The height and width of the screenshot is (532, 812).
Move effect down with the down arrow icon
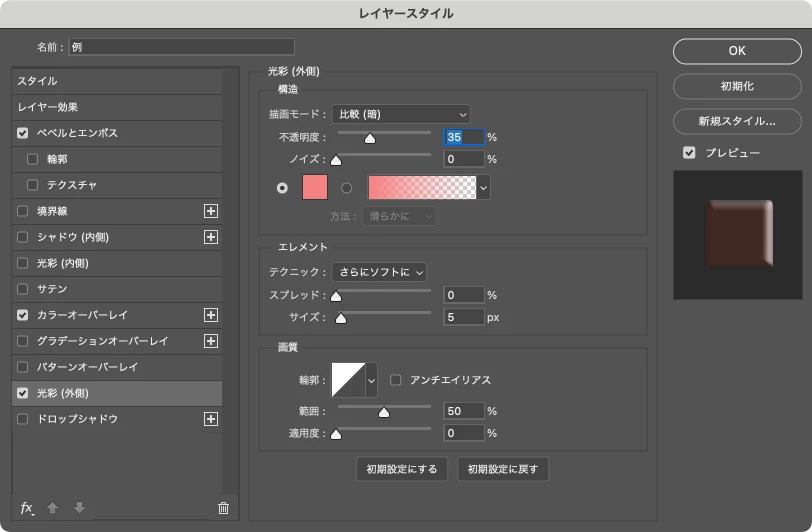pyautogui.click(x=79, y=508)
